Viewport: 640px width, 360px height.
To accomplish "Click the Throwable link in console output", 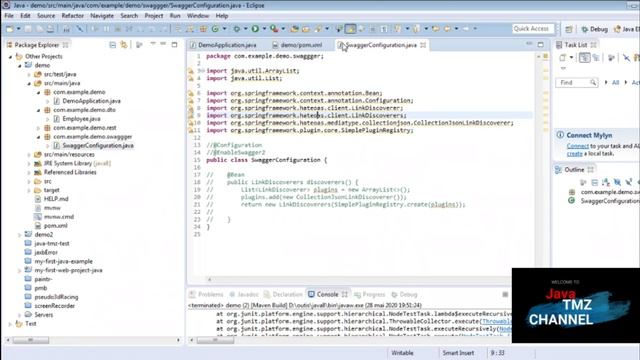I will click(496, 321).
